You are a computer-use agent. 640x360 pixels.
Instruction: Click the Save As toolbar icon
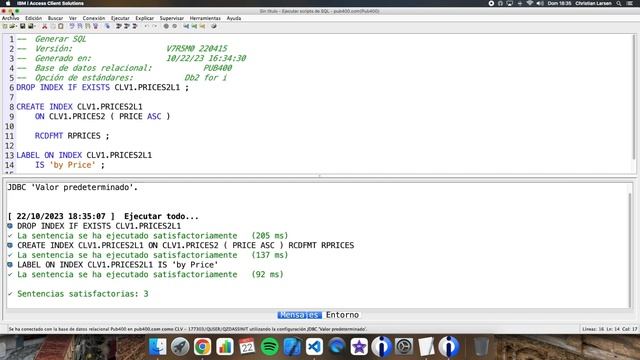coord(31,26)
